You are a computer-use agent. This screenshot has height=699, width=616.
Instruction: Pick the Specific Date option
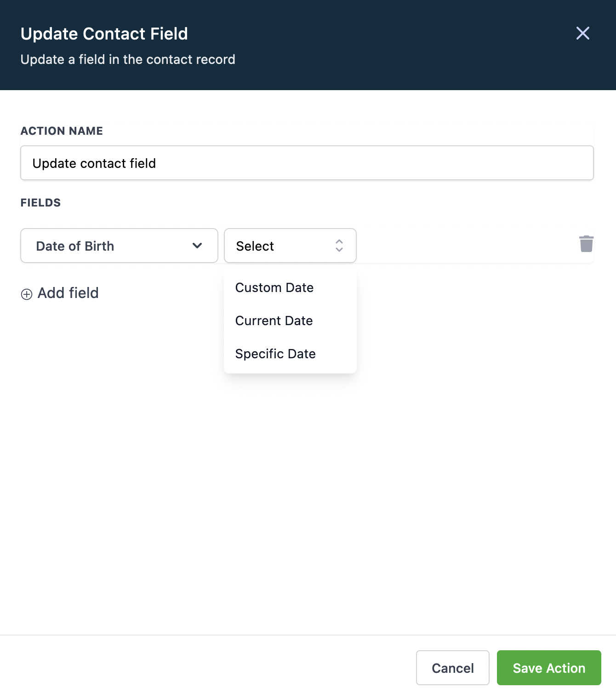coord(275,354)
